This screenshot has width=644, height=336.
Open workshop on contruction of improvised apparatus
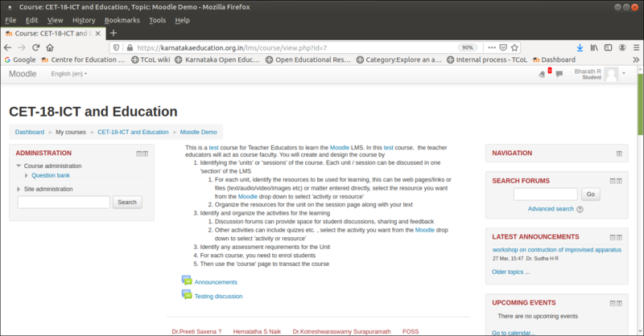pos(556,249)
